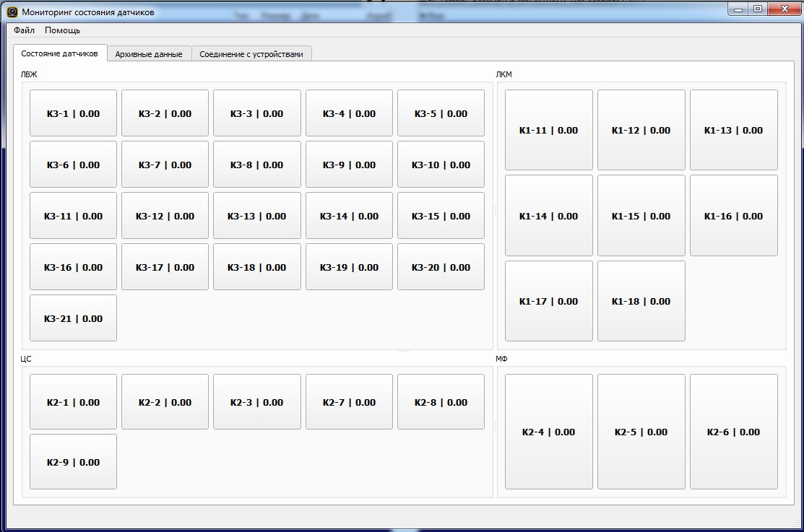The width and height of the screenshot is (804, 532).
Task: Select the К3-10 sensor tile
Action: tap(441, 165)
